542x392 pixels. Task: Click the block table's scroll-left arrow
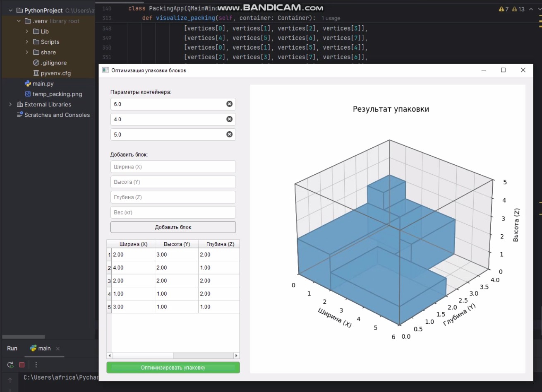tap(110, 356)
